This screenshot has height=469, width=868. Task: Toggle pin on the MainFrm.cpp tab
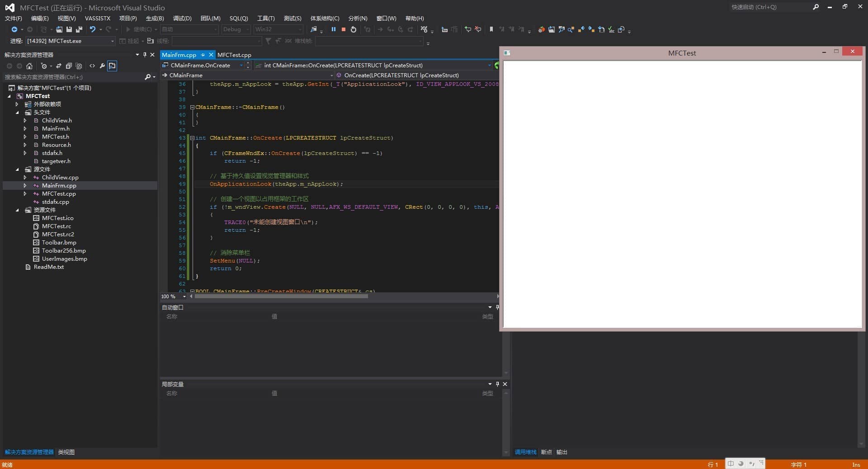203,55
